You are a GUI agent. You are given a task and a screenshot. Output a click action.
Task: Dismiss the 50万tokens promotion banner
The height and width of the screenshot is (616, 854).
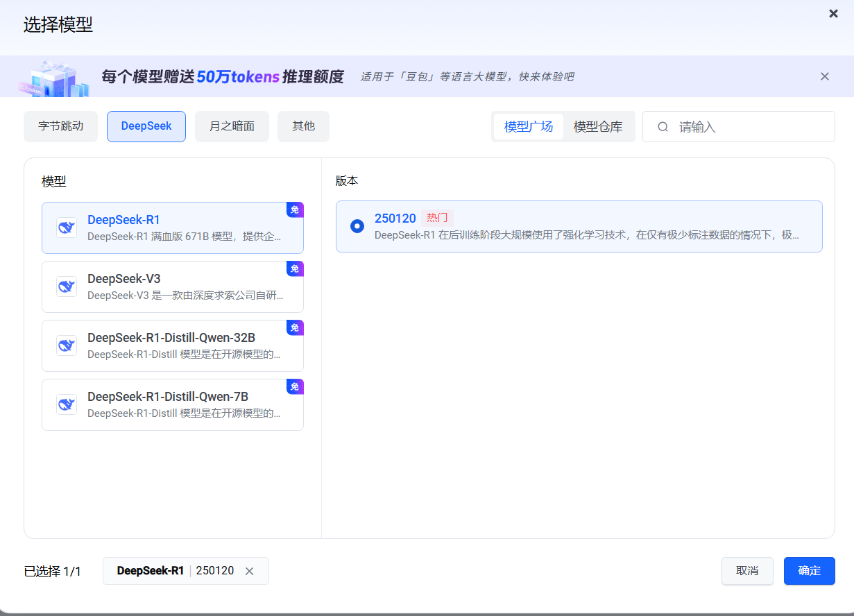click(x=825, y=76)
